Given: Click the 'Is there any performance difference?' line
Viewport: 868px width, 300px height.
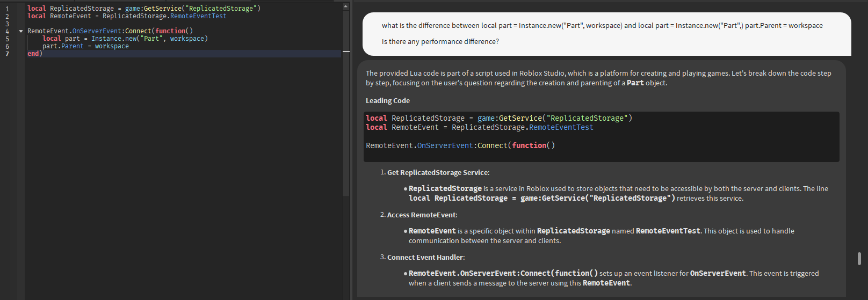Looking at the screenshot, I should pos(440,42).
